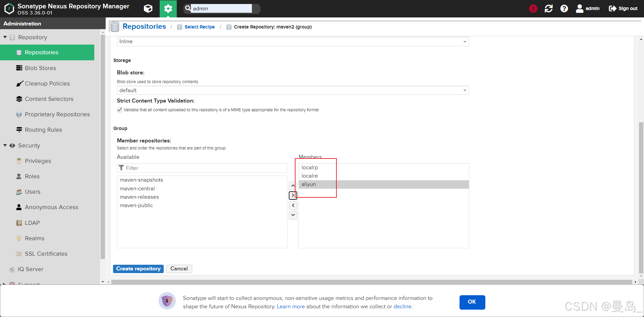644x317 pixels.
Task: Click the Available repositories Filter field
Action: pos(202,168)
